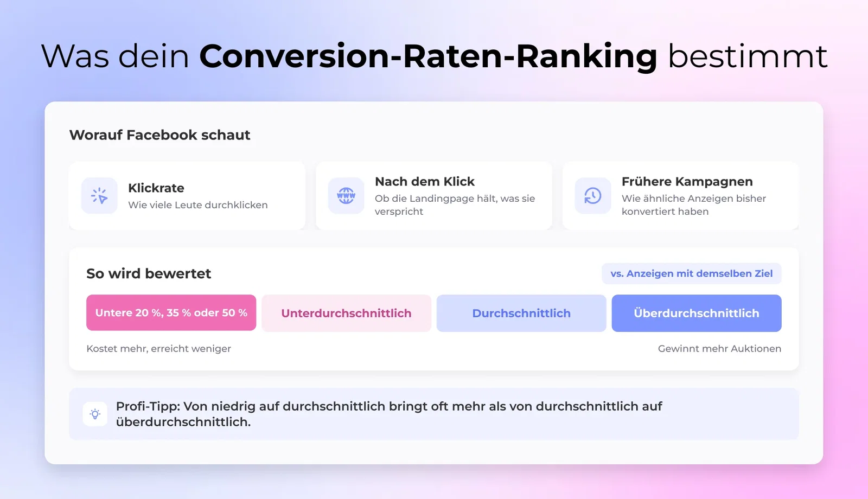Viewport: 868px width, 499px height.
Task: Click the 'So wird bewertet' heading
Action: (x=149, y=273)
